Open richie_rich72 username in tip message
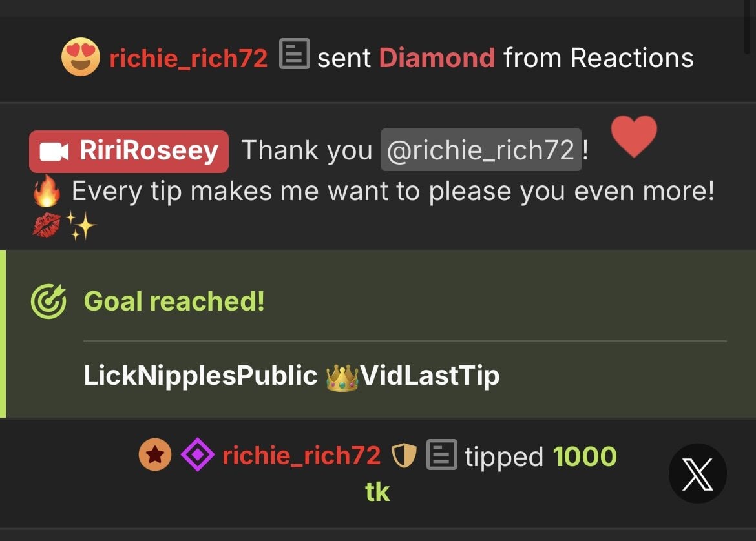Screen dimensions: 756x541 pos(301,455)
